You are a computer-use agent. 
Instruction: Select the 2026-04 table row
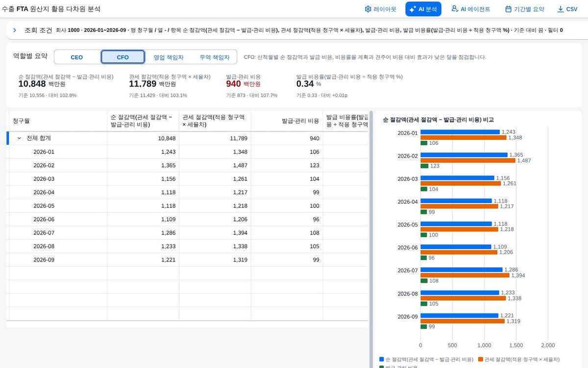[x=188, y=192]
